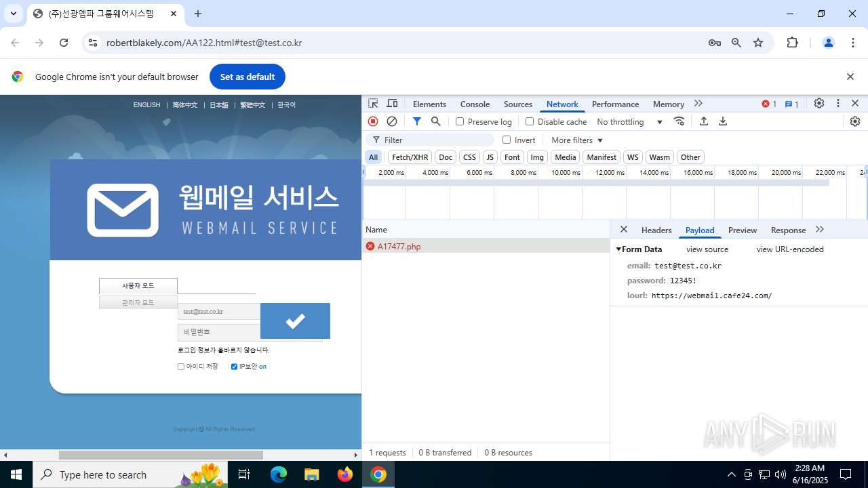Check the Invert filter checkbox
This screenshot has width=868, height=488.
(507, 140)
